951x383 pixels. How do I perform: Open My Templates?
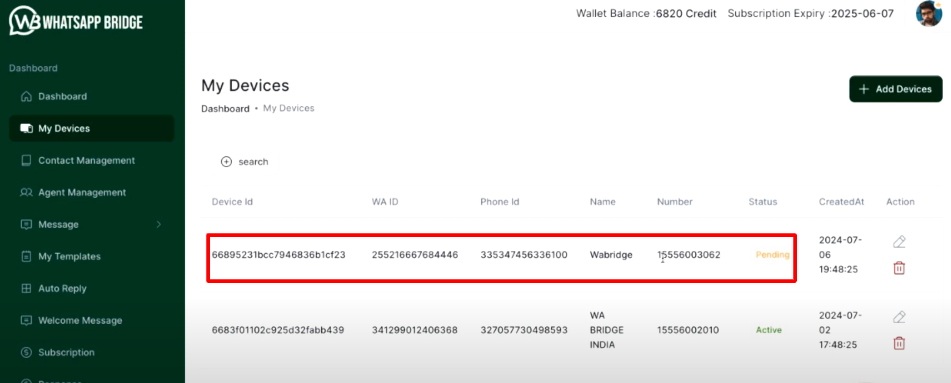click(92, 257)
